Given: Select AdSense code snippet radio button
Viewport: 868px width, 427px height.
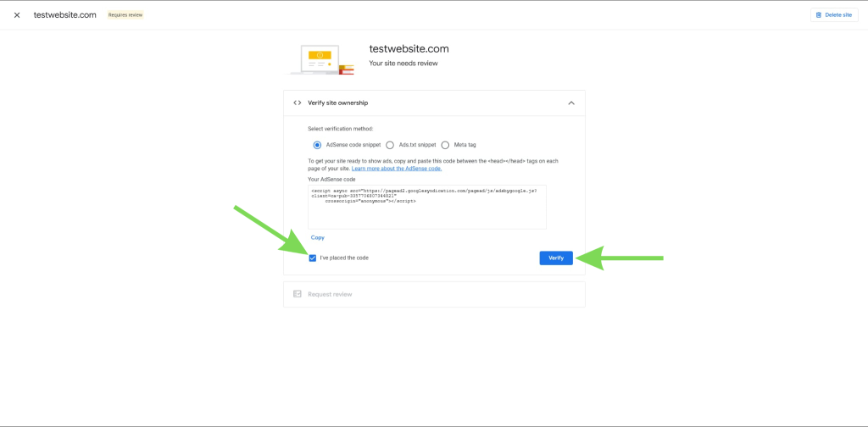Looking at the screenshot, I should 317,145.
